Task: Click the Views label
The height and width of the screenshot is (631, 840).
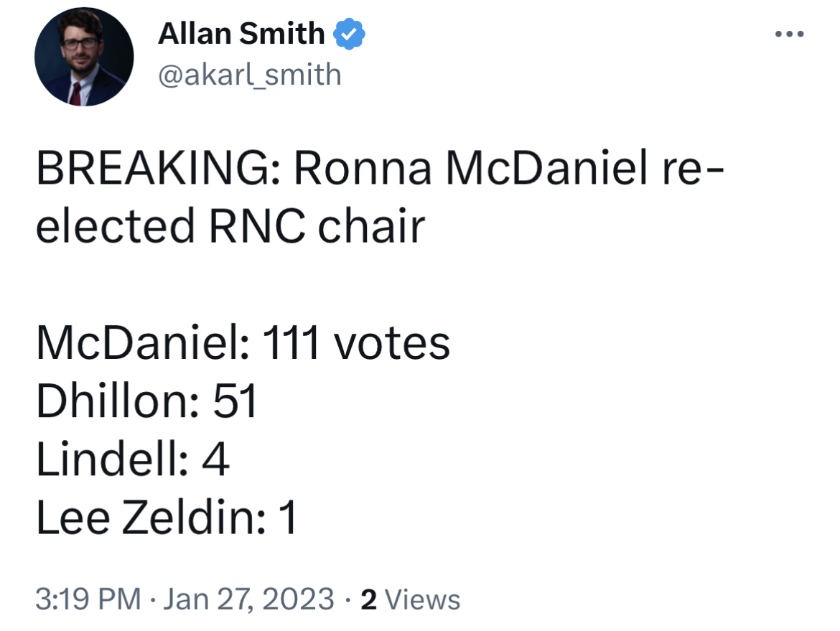Action: pos(423,599)
